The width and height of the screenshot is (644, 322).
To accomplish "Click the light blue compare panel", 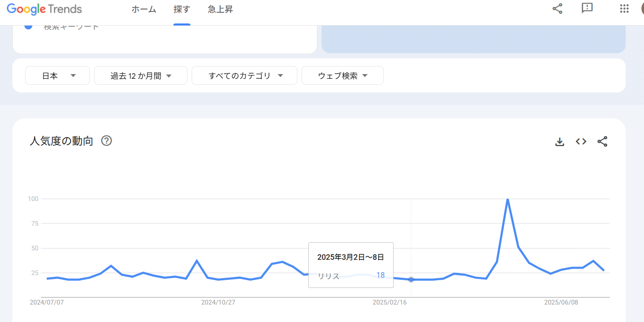I will pyautogui.click(x=473, y=39).
